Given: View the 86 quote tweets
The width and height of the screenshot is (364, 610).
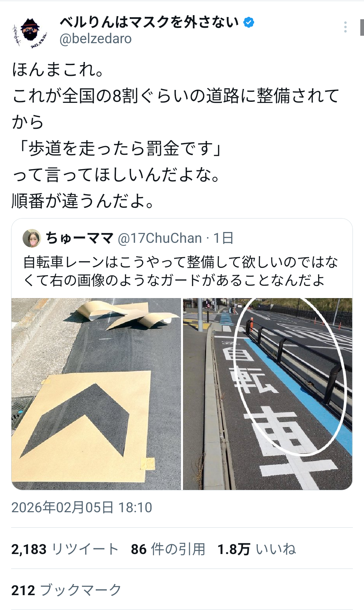Looking at the screenshot, I should tap(168, 549).
